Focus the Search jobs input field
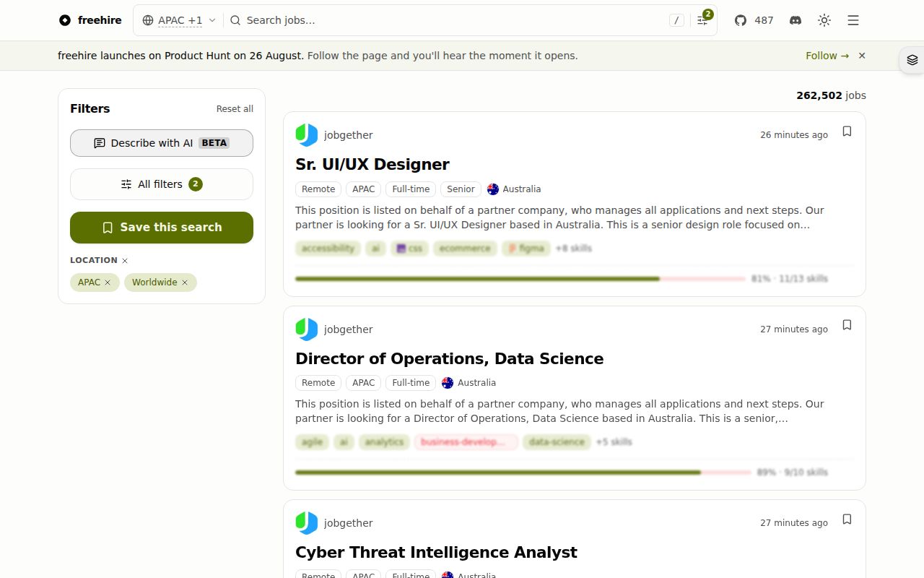Viewport: 924px width, 578px height. click(x=455, y=20)
